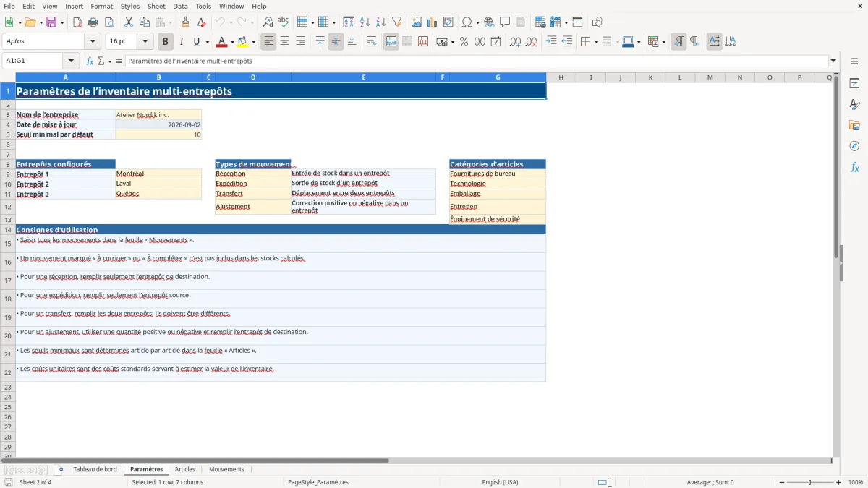Click the Add Decimal Place icon

click(x=515, y=42)
